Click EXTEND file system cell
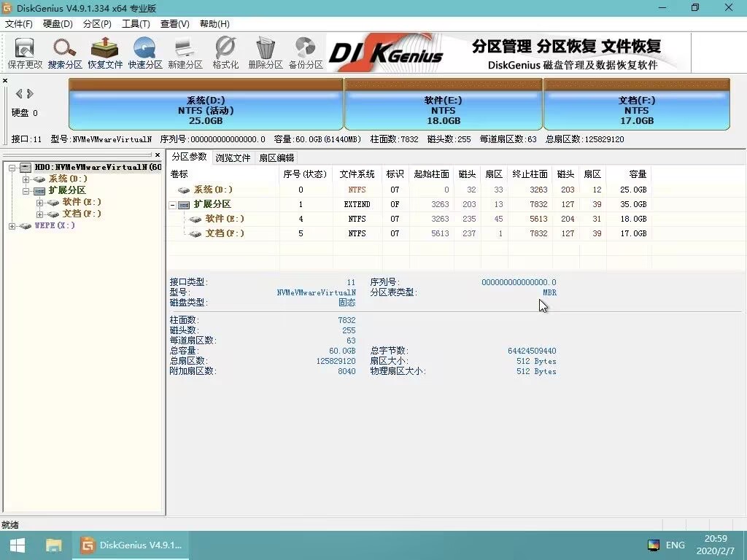The width and height of the screenshot is (747, 560). (357, 204)
